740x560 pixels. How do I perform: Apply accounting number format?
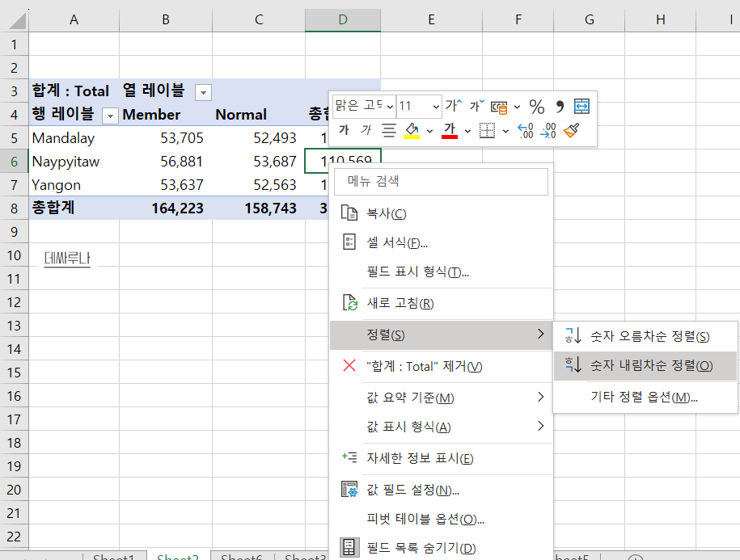click(499, 107)
